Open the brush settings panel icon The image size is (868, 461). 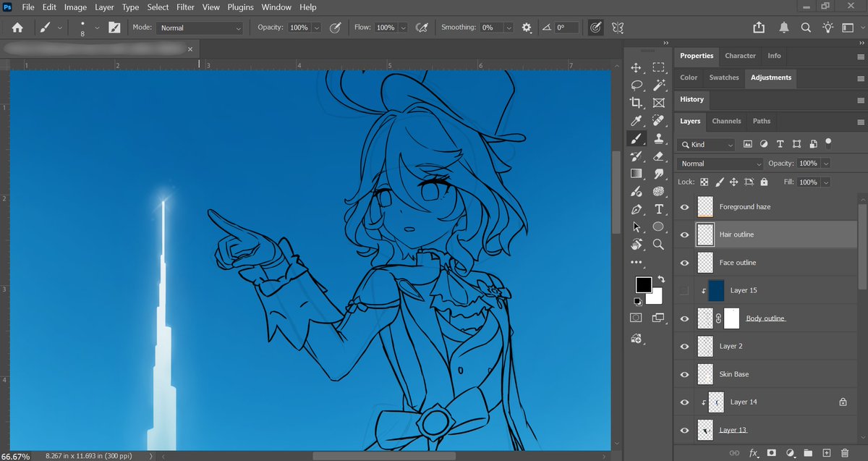[x=114, y=28]
